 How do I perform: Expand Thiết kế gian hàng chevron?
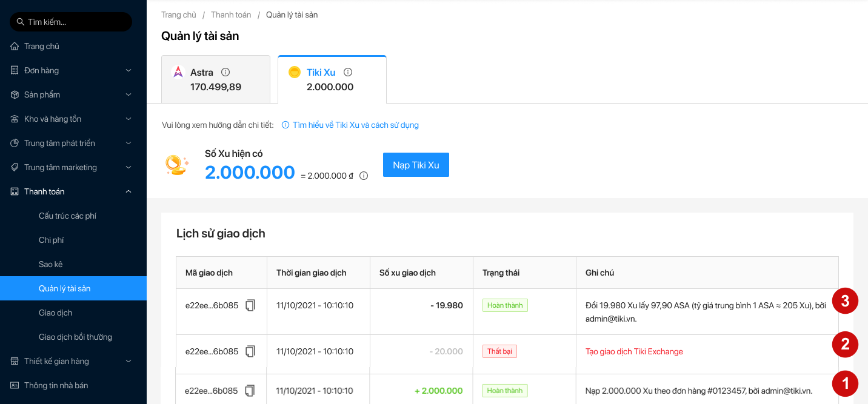click(x=129, y=361)
